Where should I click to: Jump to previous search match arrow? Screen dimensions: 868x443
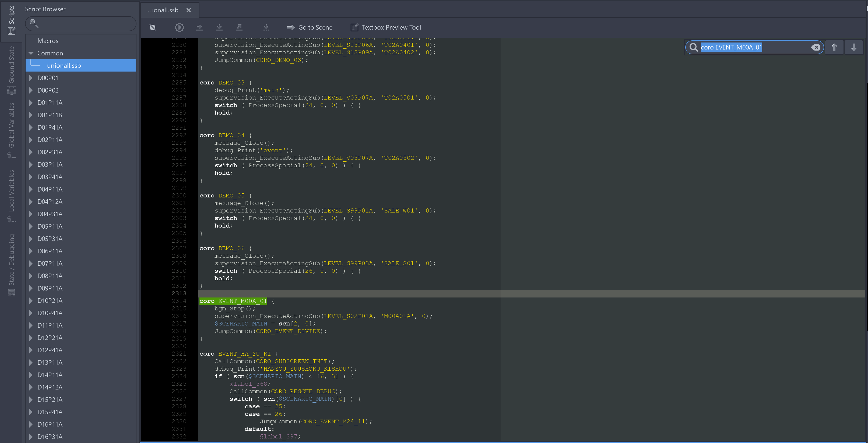tap(834, 47)
